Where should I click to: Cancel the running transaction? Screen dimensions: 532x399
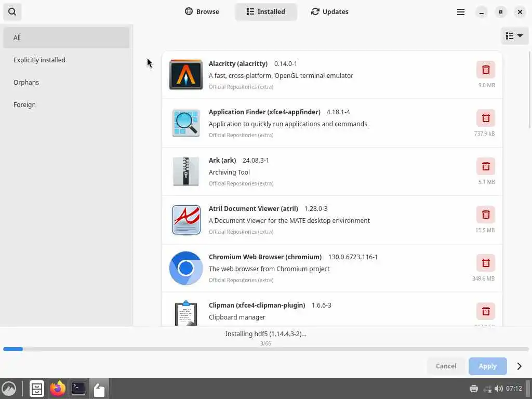click(446, 366)
